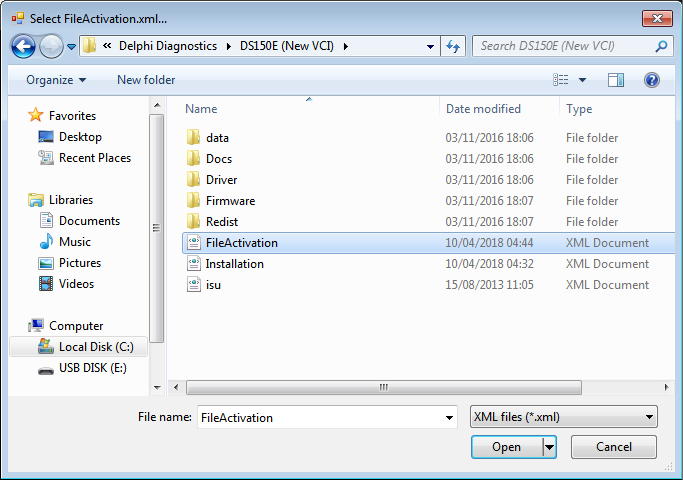This screenshot has height=480, width=683.
Task: Click the blue Back navigation arrow
Action: (23, 46)
